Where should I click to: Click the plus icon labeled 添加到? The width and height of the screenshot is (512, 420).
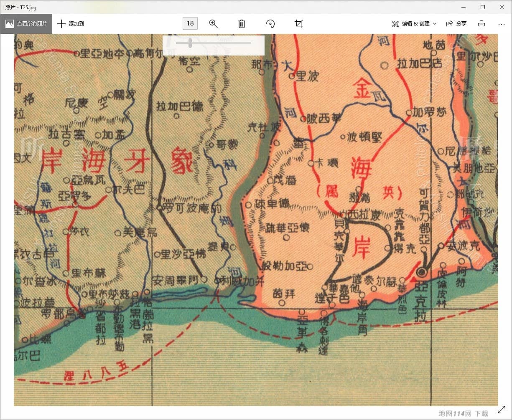[61, 24]
